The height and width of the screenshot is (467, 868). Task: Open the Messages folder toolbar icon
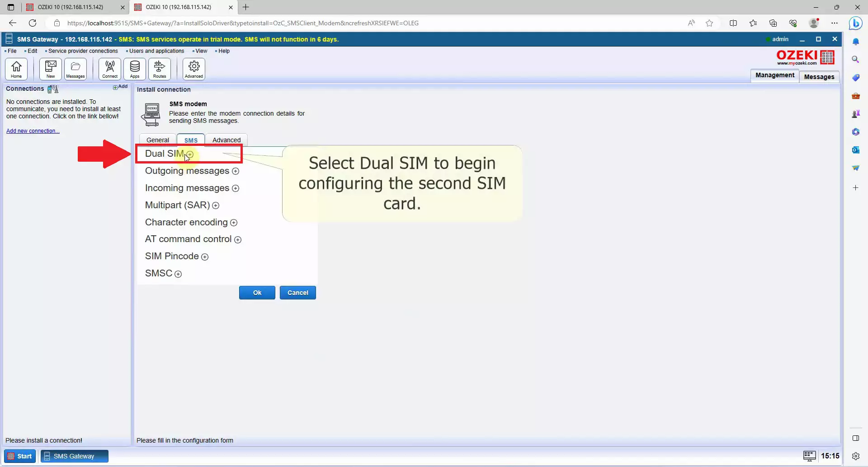pyautogui.click(x=75, y=69)
